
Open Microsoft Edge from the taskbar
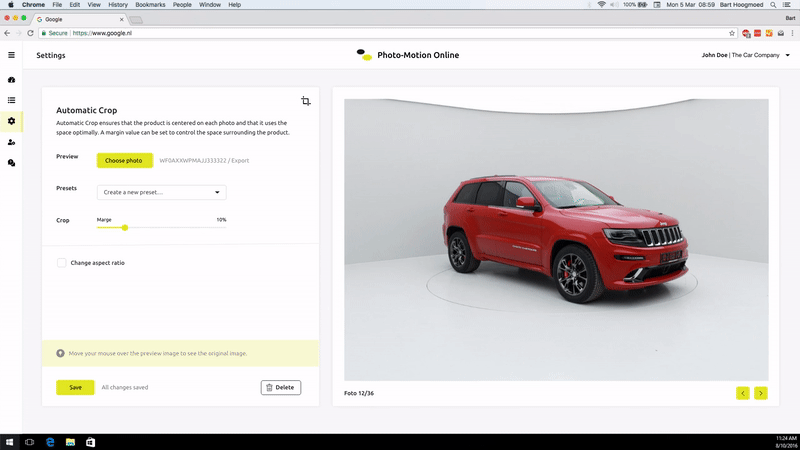click(x=50, y=442)
